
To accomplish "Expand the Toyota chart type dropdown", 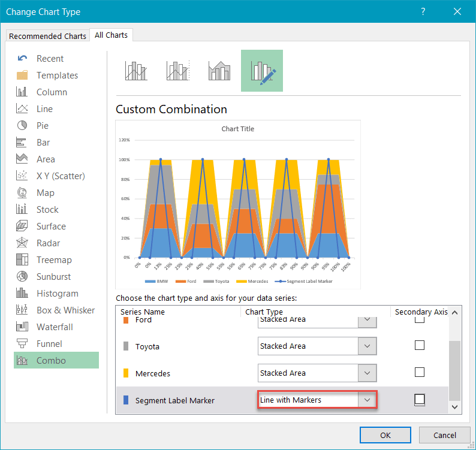I will tap(367, 346).
